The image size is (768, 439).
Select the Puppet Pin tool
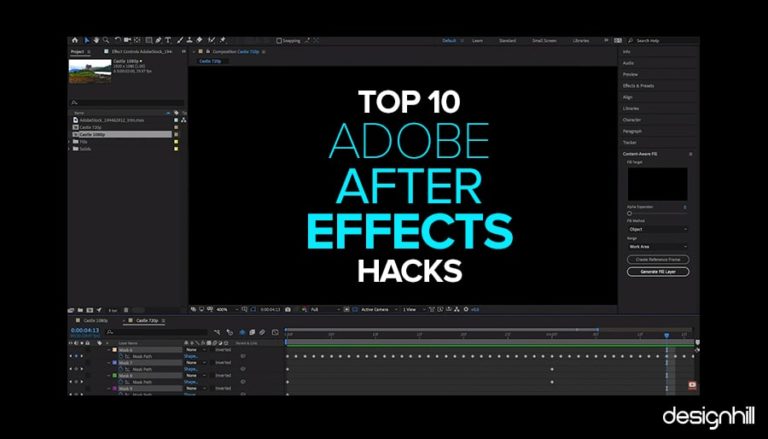222,40
